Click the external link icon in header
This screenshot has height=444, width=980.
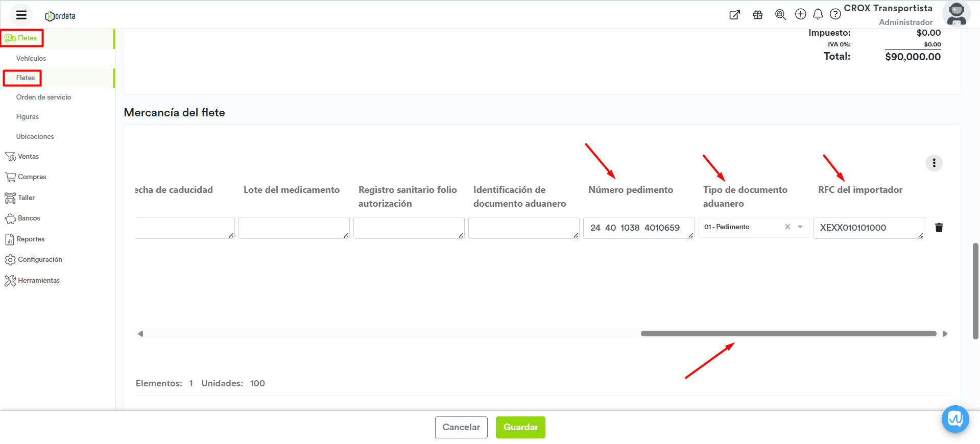(734, 15)
